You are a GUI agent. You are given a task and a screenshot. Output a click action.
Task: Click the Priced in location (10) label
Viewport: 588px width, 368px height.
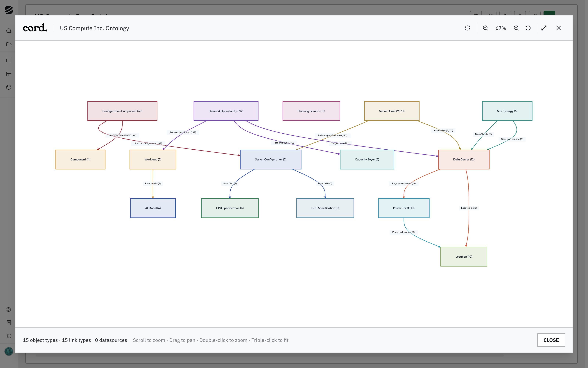click(x=404, y=232)
